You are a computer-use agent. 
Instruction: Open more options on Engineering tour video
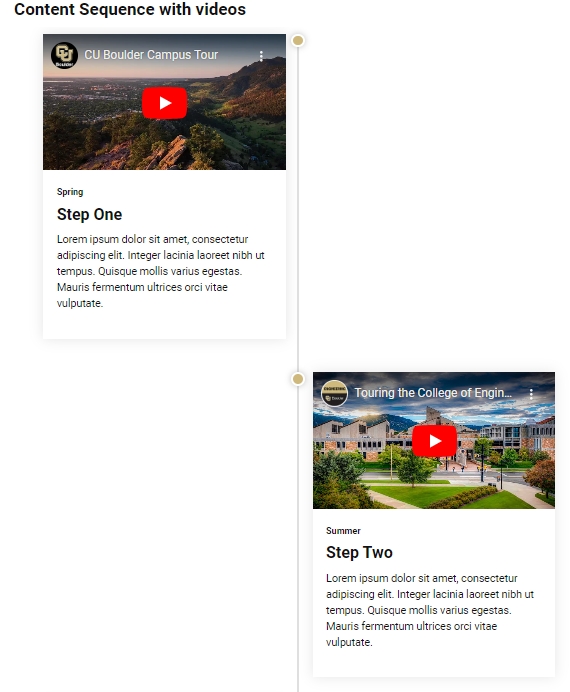(x=531, y=394)
